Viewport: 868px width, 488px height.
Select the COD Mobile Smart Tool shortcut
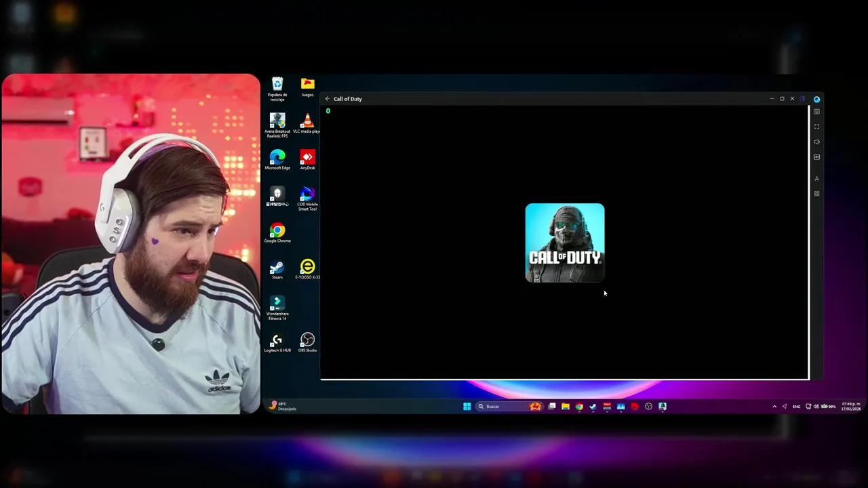[307, 199]
